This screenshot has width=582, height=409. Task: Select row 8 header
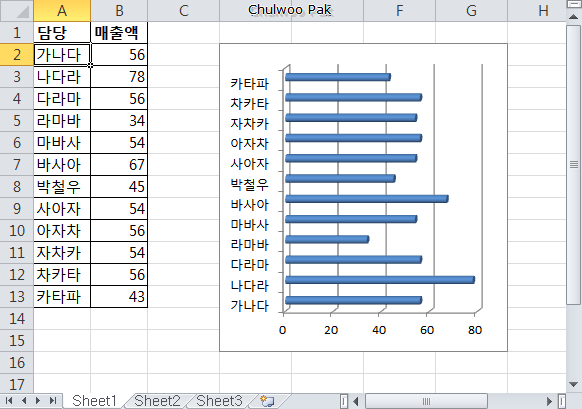(x=17, y=186)
